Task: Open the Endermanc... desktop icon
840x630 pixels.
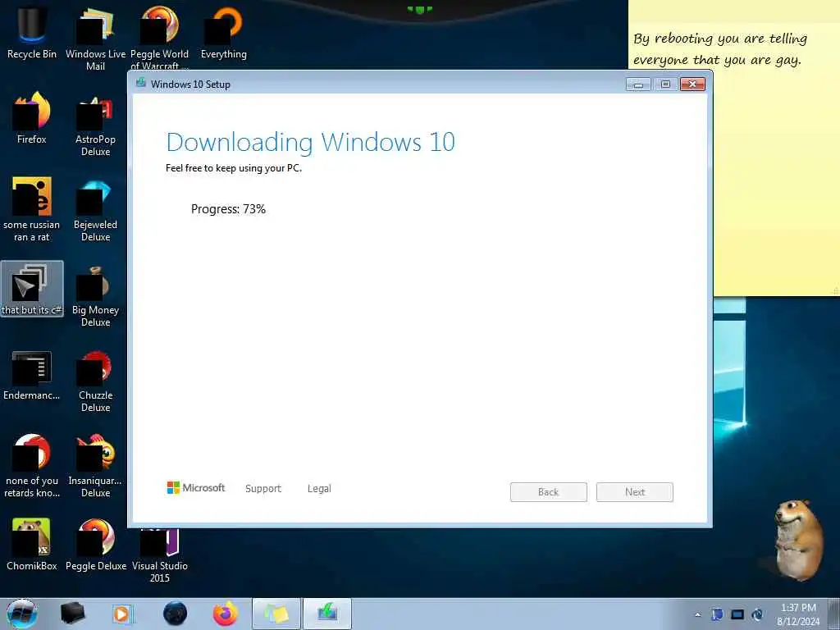Action: (32, 374)
